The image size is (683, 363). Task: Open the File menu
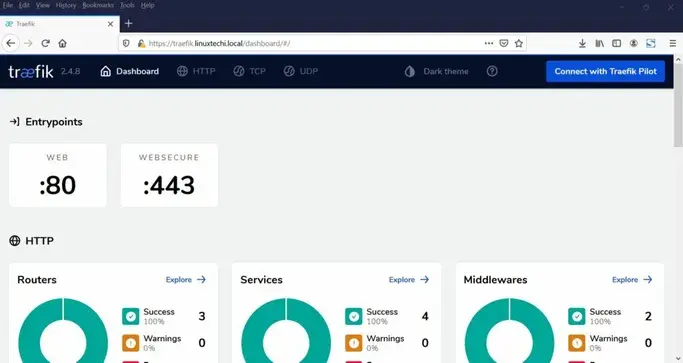pyautogui.click(x=8, y=5)
